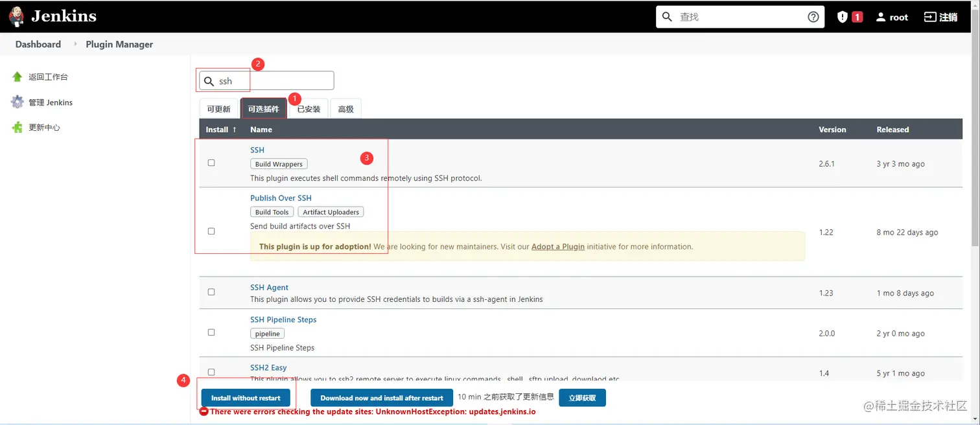This screenshot has width=980, height=425.
Task: Click the puzzle piece 更新中心 icon
Action: click(17, 128)
